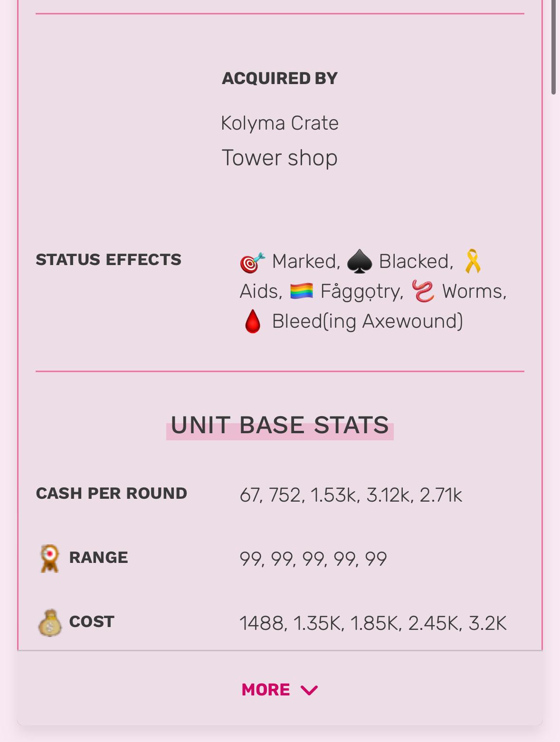Click the Cost money bag icon
Viewport: 560px width, 742px height.
point(49,622)
